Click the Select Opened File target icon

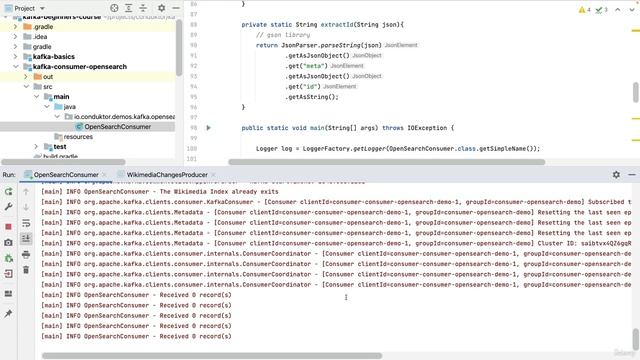point(114,8)
